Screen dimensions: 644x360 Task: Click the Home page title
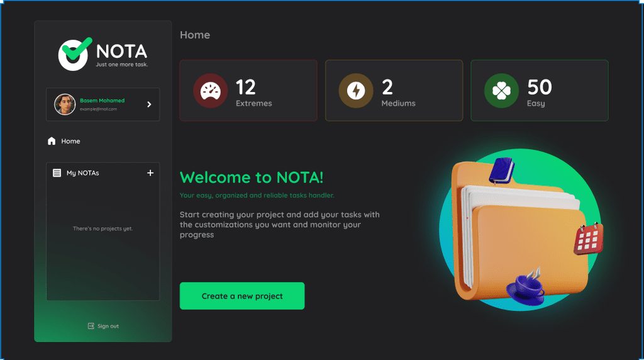195,35
